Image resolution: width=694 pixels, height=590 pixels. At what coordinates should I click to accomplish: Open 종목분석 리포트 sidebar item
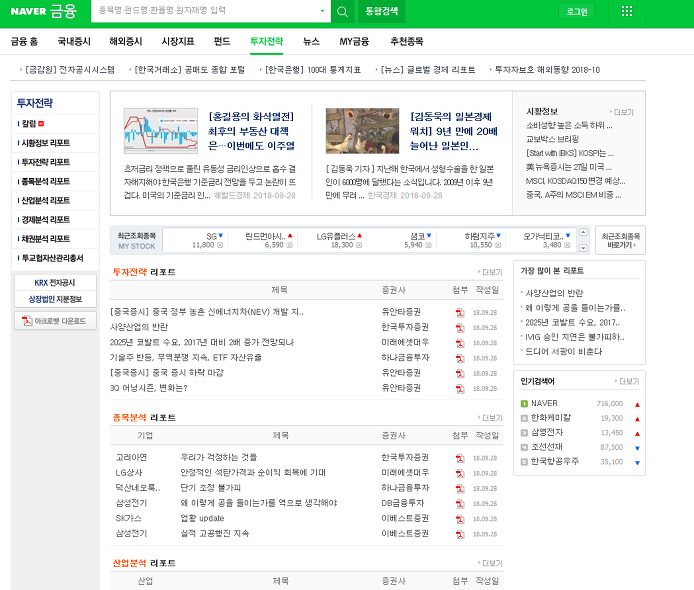tap(46, 181)
